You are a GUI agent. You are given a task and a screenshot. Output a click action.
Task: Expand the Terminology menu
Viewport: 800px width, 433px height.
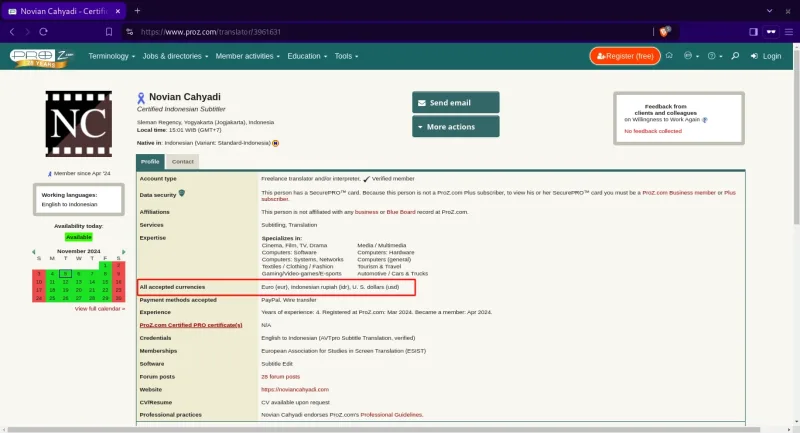[111, 56]
